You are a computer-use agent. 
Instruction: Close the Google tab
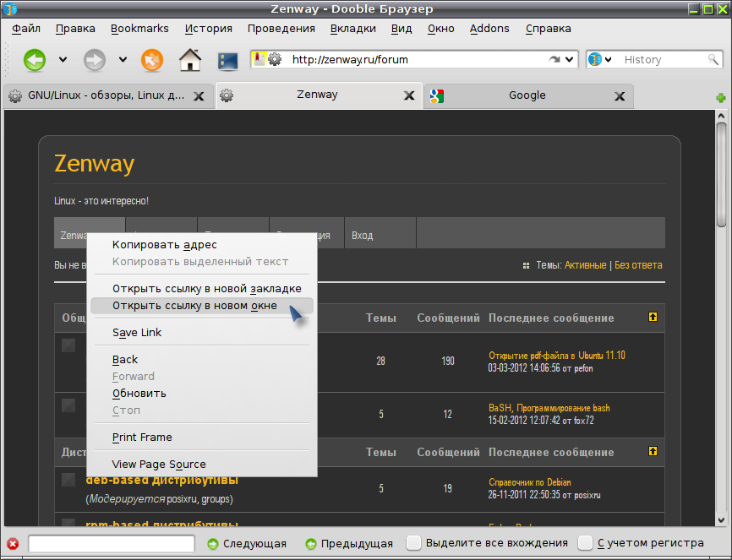pyautogui.click(x=620, y=96)
